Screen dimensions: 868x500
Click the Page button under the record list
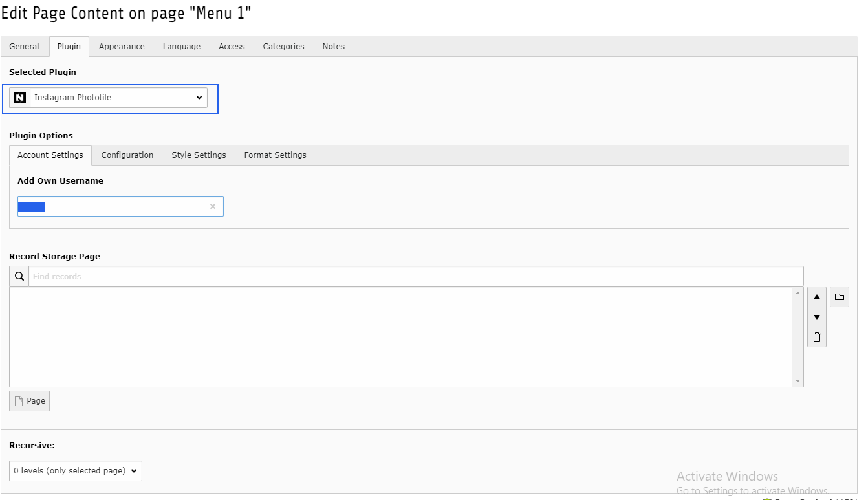pyautogui.click(x=30, y=401)
